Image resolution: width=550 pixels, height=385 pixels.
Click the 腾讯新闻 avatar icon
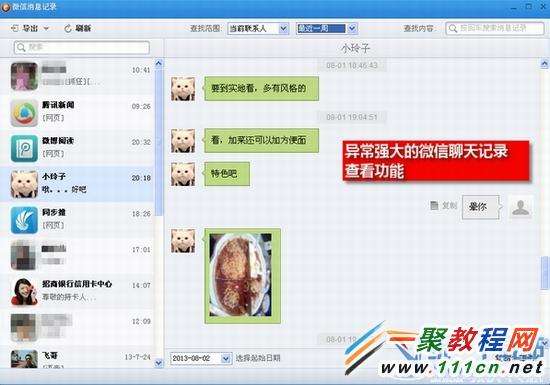click(x=24, y=113)
